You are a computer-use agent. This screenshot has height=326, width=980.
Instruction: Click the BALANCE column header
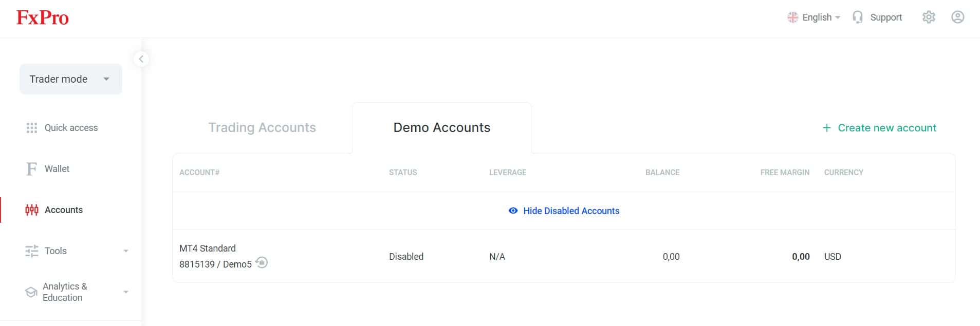coord(662,172)
